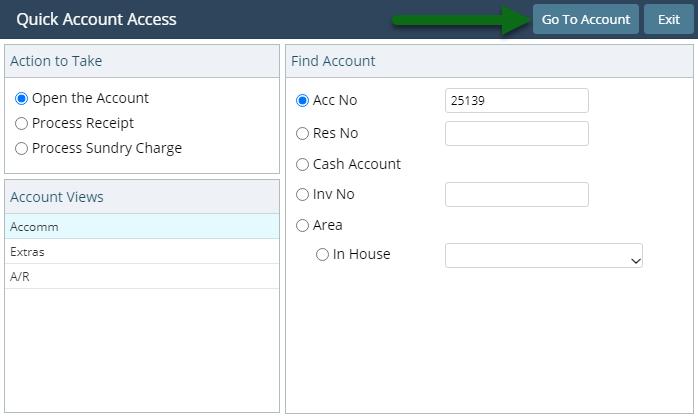Select the Accomm account view
Viewport: 698px width, 418px height.
[142, 227]
